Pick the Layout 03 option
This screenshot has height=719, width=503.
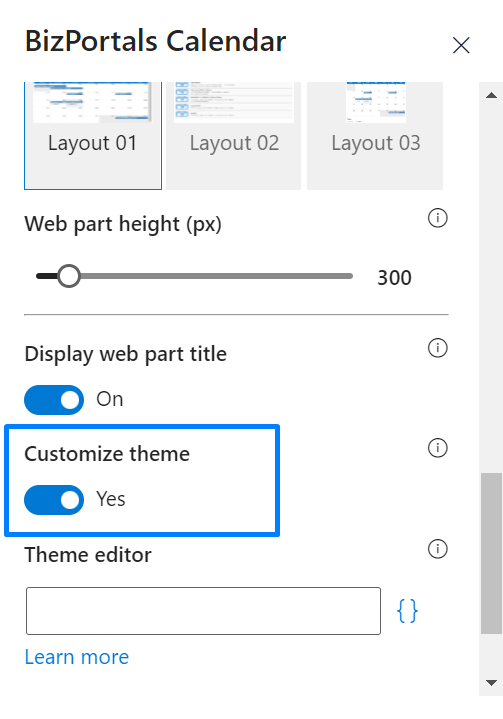click(x=376, y=136)
